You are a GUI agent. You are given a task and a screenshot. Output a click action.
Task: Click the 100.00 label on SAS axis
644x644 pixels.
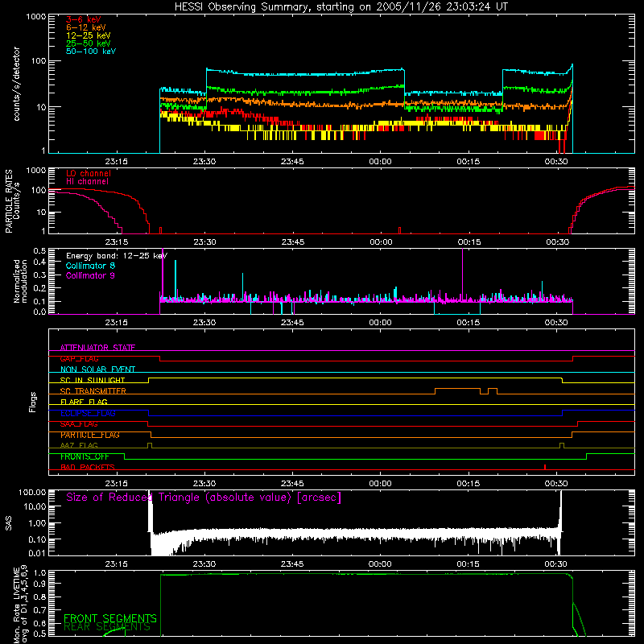(x=32, y=492)
